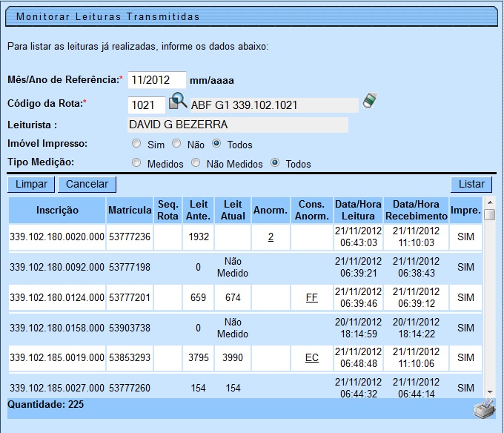Open anomaly link '2' in first row
The height and width of the screenshot is (433, 504).
271,237
